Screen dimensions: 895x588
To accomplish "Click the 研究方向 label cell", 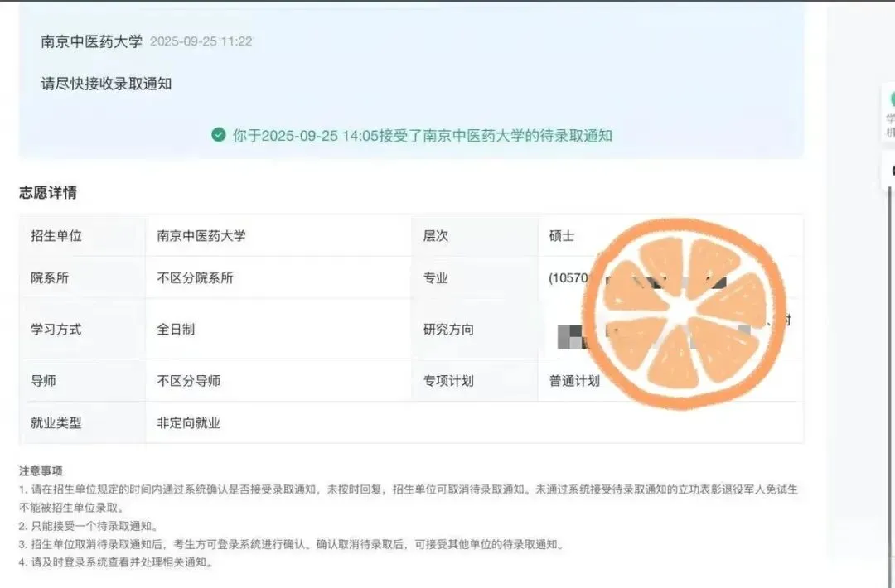I will click(x=474, y=329).
